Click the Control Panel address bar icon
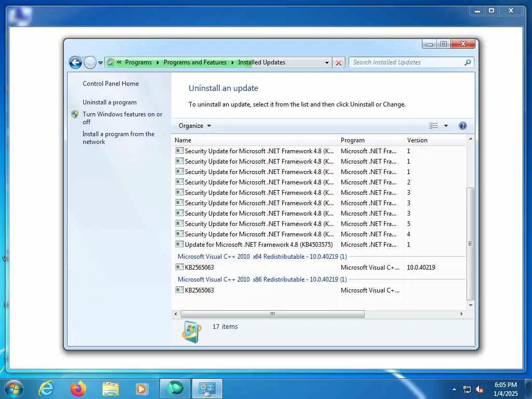The image size is (532, 399). click(110, 62)
